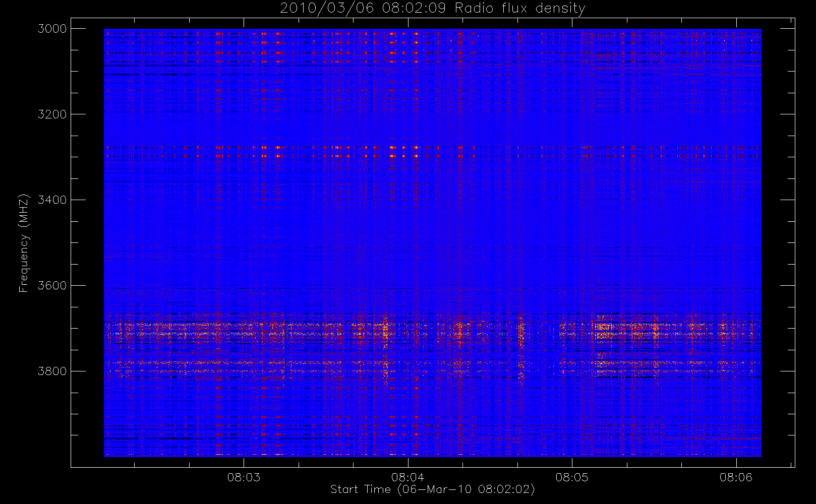The image size is (816, 504).
Task: Click the 3000 frequency tick label
Action: tap(52, 29)
